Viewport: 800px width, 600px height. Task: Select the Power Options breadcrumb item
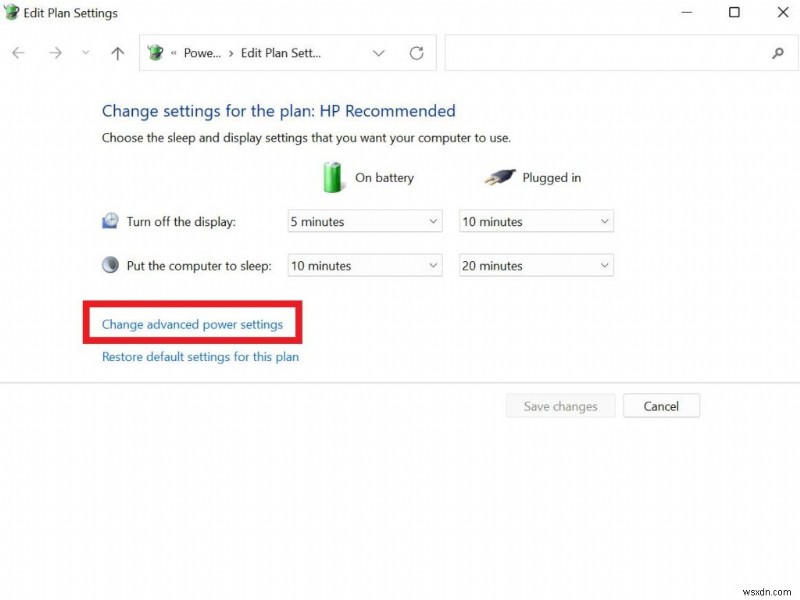pyautogui.click(x=203, y=53)
